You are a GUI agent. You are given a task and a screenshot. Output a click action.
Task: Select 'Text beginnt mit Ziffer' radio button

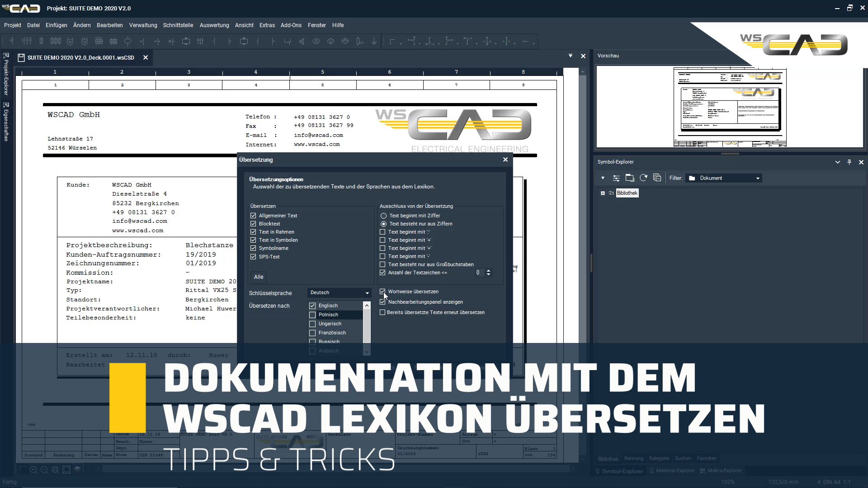[x=383, y=216]
